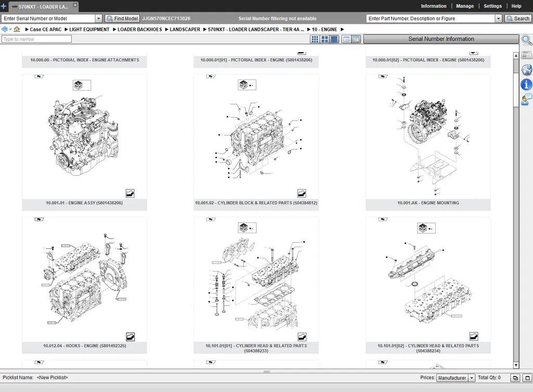The image size is (533, 392).
Task: Click the tag icon on Engine Mounting card
Action: click(x=383, y=77)
